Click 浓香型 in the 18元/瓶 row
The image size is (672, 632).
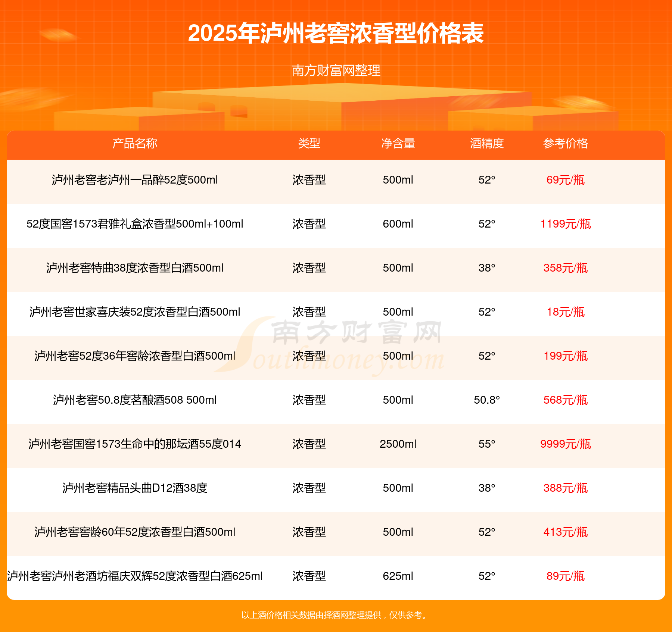(309, 312)
